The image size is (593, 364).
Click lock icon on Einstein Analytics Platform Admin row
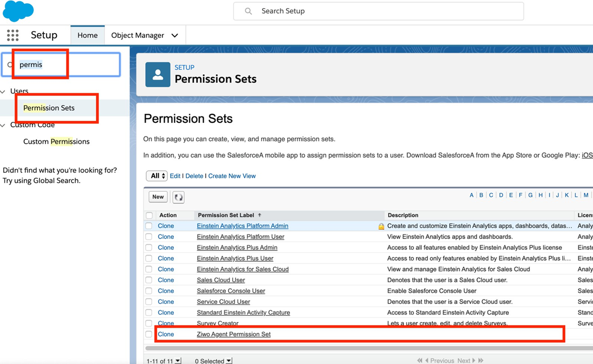point(381,226)
